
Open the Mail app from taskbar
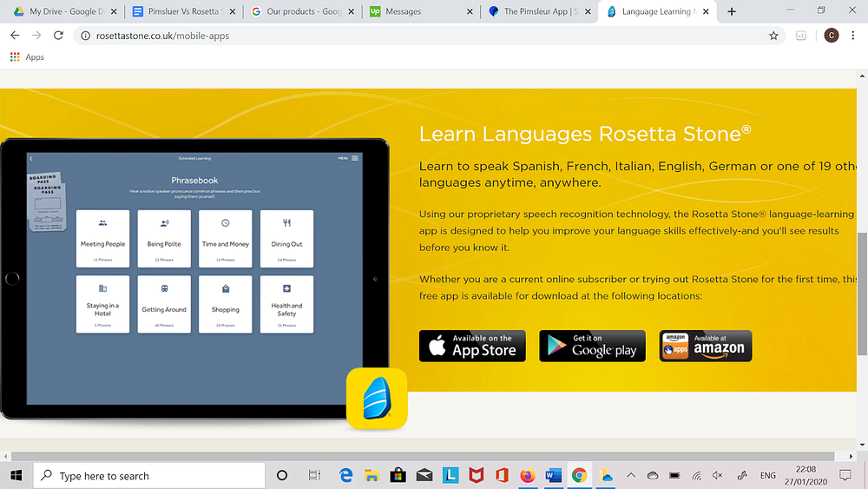point(424,475)
